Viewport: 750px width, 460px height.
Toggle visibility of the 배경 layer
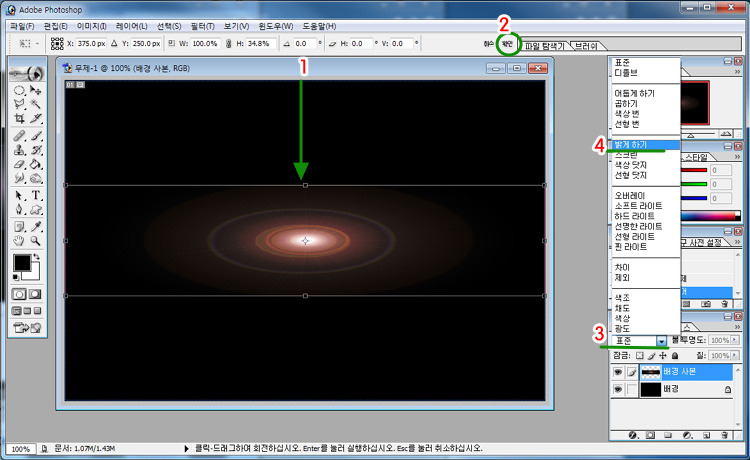(x=618, y=389)
